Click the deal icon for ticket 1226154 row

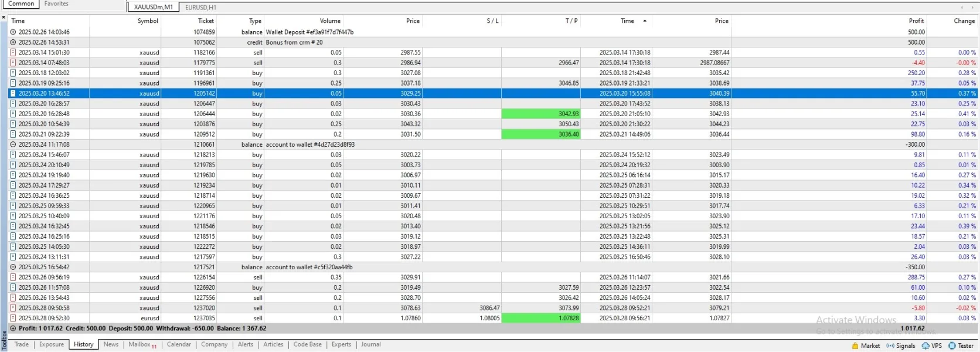[x=13, y=277]
